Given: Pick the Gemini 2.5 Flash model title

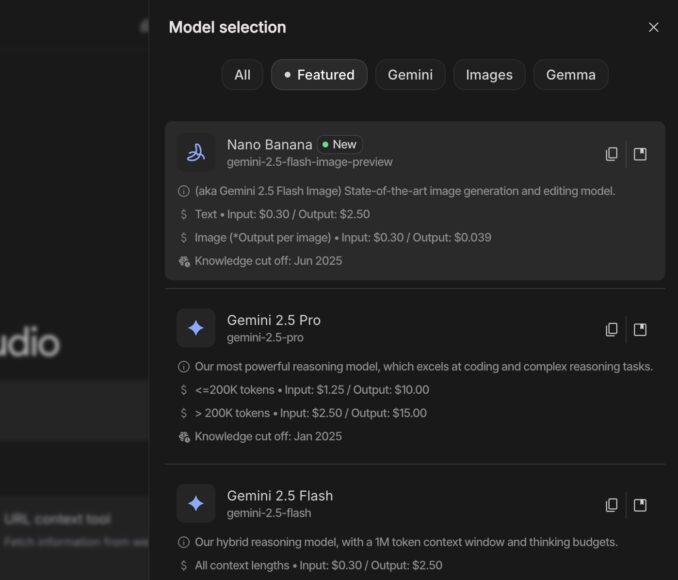Looking at the screenshot, I should 279,495.
